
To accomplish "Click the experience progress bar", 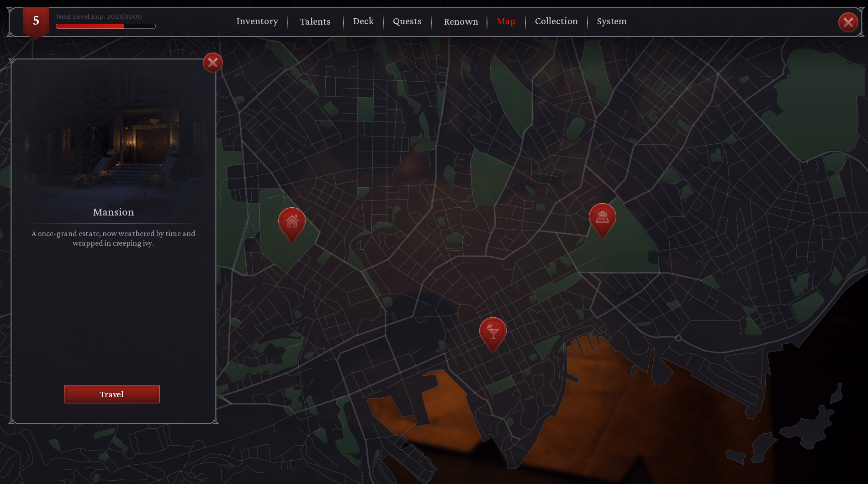I will point(106,26).
